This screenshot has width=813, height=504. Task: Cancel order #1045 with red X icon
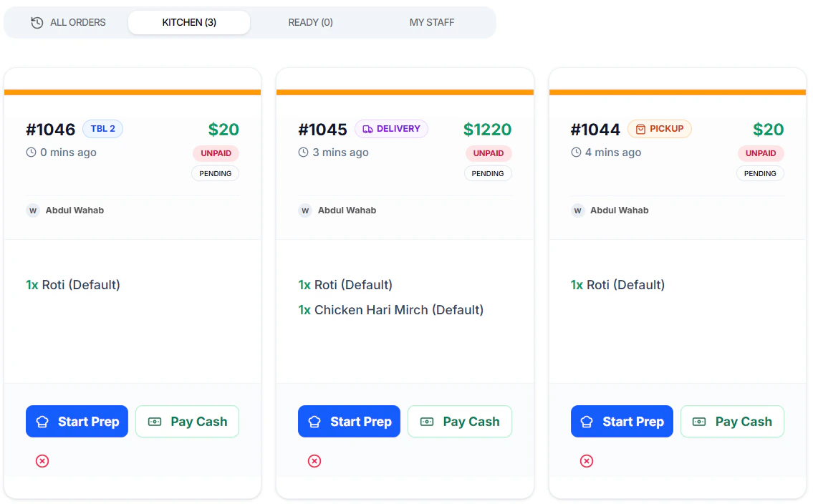(314, 461)
